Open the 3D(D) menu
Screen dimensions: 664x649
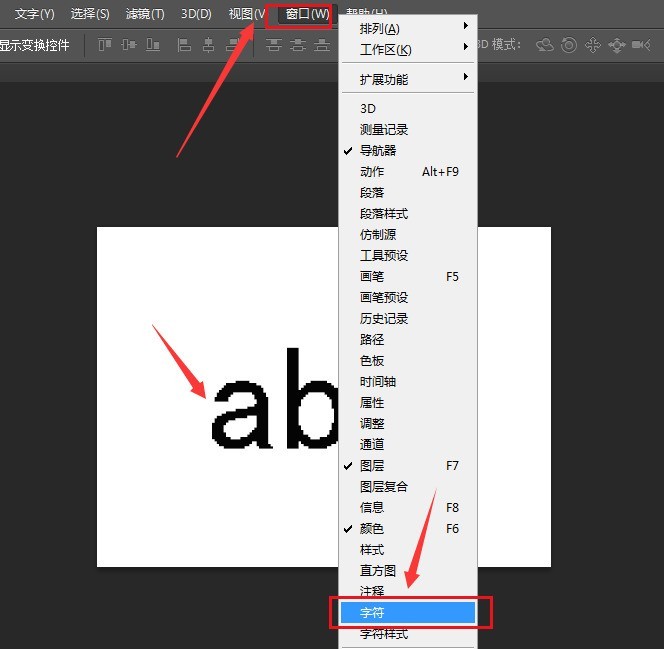(x=196, y=14)
